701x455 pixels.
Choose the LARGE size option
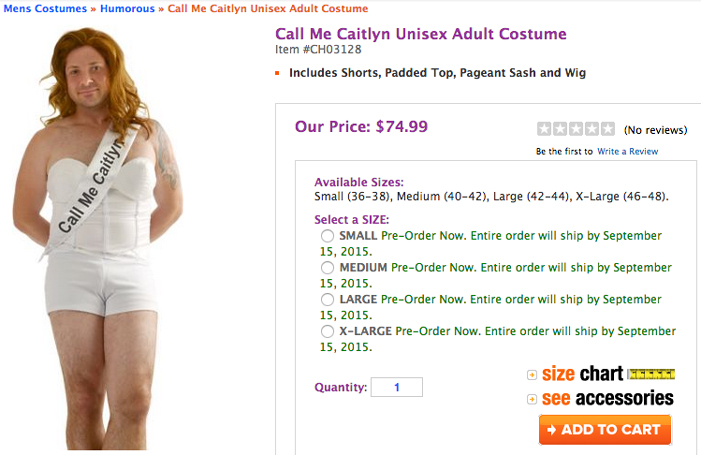tap(328, 299)
